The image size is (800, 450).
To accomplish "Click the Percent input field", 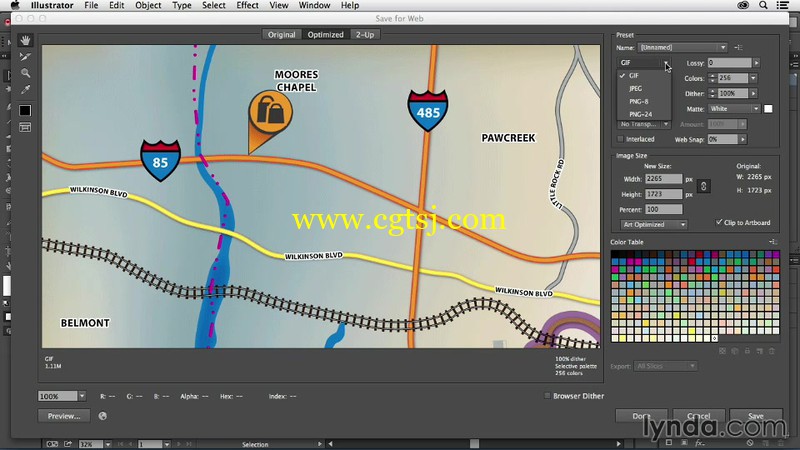I will click(x=664, y=209).
